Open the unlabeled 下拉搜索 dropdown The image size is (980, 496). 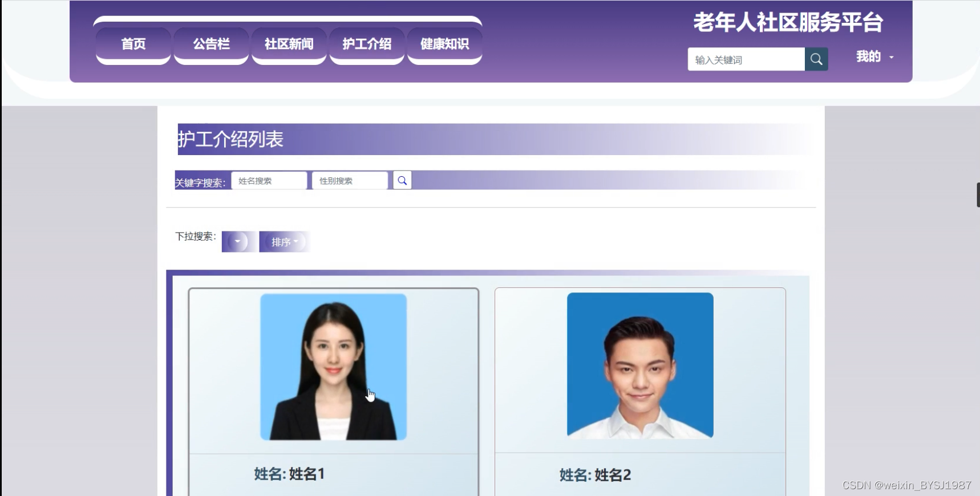[237, 242]
